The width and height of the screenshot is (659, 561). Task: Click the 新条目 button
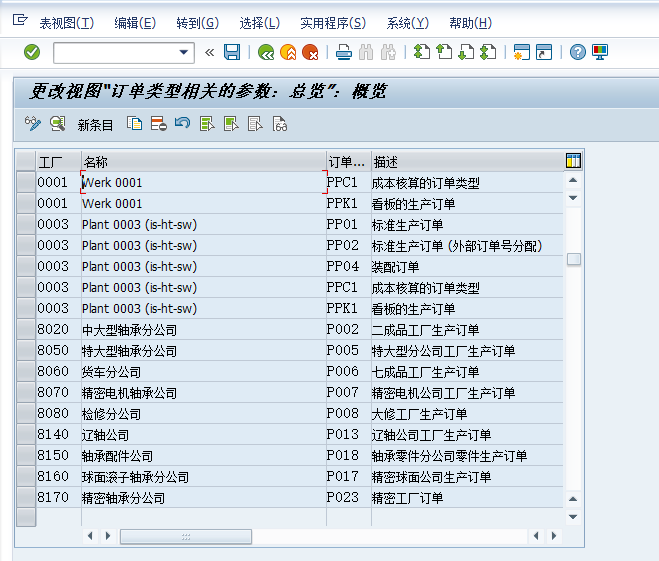(95, 125)
